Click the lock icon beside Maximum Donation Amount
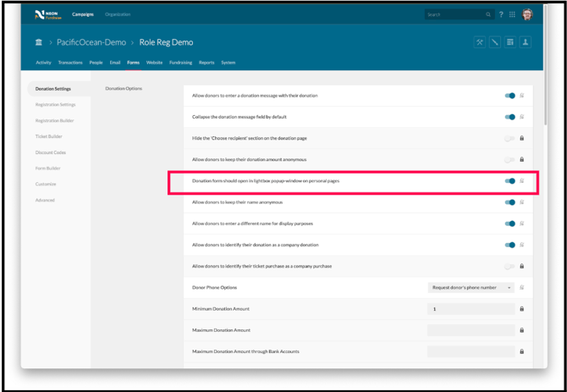Image resolution: width=567 pixels, height=392 pixels. tap(521, 330)
